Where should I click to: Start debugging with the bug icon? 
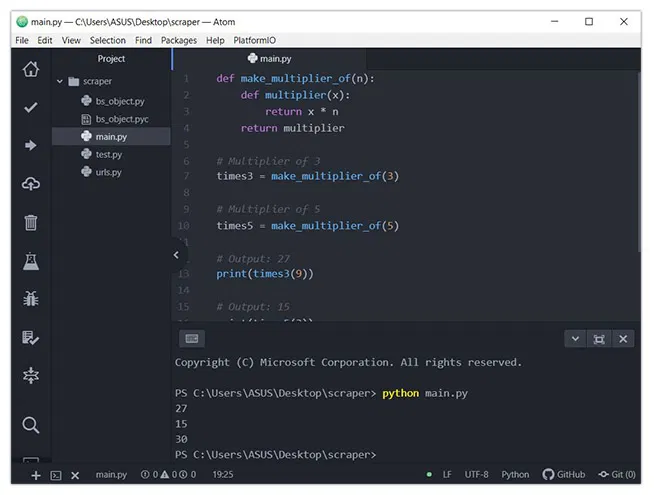[x=31, y=299]
